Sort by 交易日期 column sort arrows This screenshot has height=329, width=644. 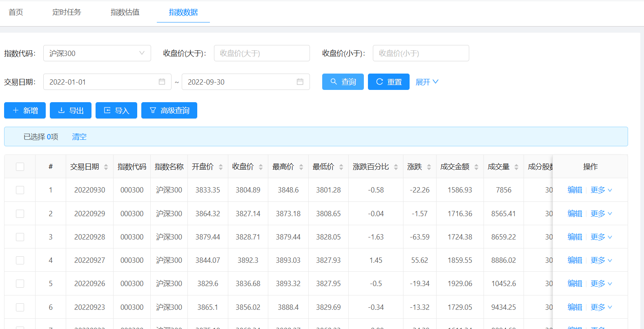[x=106, y=167]
